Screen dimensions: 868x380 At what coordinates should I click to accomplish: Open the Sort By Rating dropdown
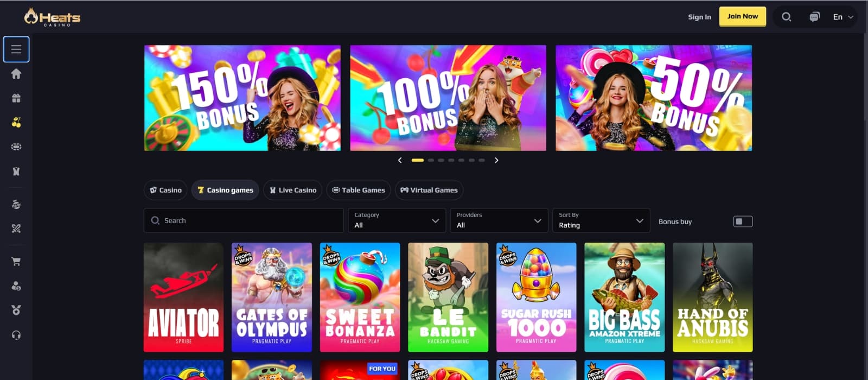coord(601,220)
